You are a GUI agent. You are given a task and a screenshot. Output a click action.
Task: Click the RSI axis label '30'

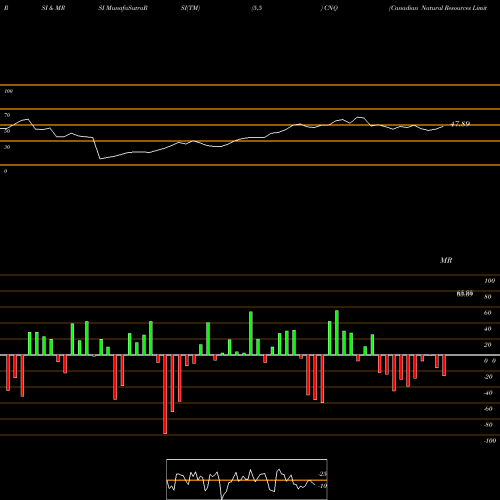tap(7, 147)
